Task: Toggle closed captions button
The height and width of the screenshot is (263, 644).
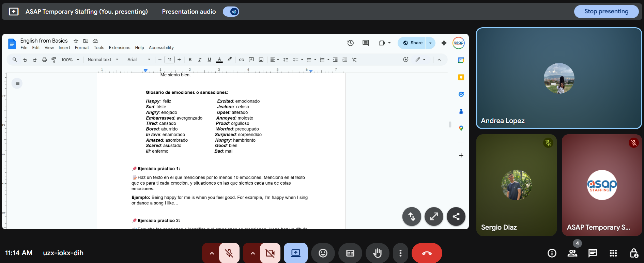Action: click(350, 253)
